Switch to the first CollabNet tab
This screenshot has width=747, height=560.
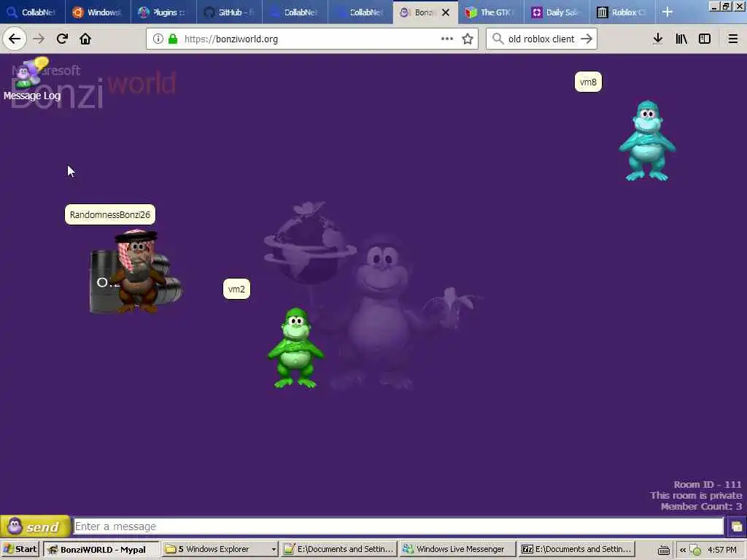coord(32,12)
